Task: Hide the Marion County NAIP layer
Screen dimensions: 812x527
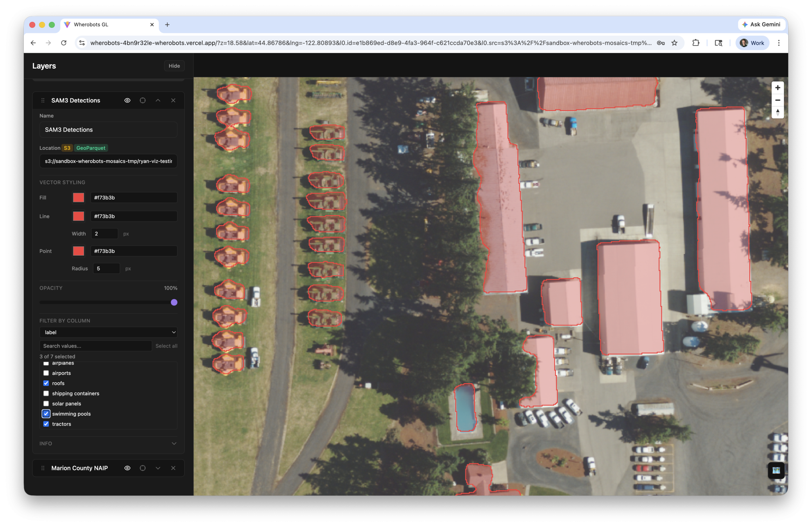Action: click(127, 468)
